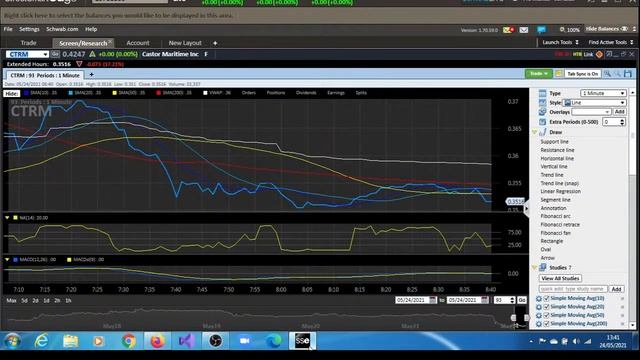The width and height of the screenshot is (640, 360).
Task: Open the green Trade dropdown button
Action: pyautogui.click(x=539, y=73)
